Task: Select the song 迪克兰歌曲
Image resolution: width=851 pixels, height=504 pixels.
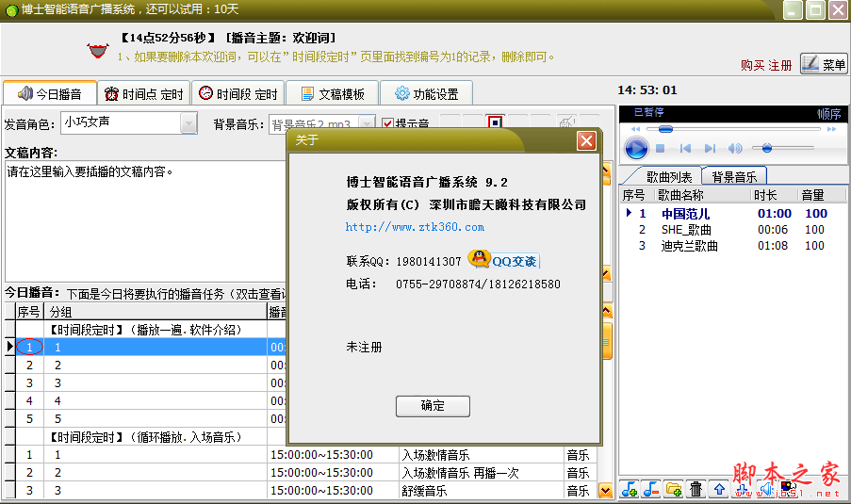Action: 689,246
